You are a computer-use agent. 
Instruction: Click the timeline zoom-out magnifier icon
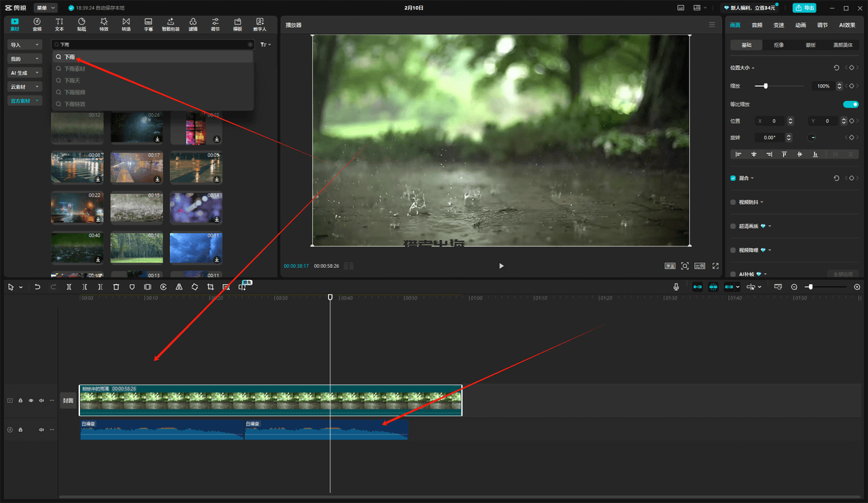795,287
